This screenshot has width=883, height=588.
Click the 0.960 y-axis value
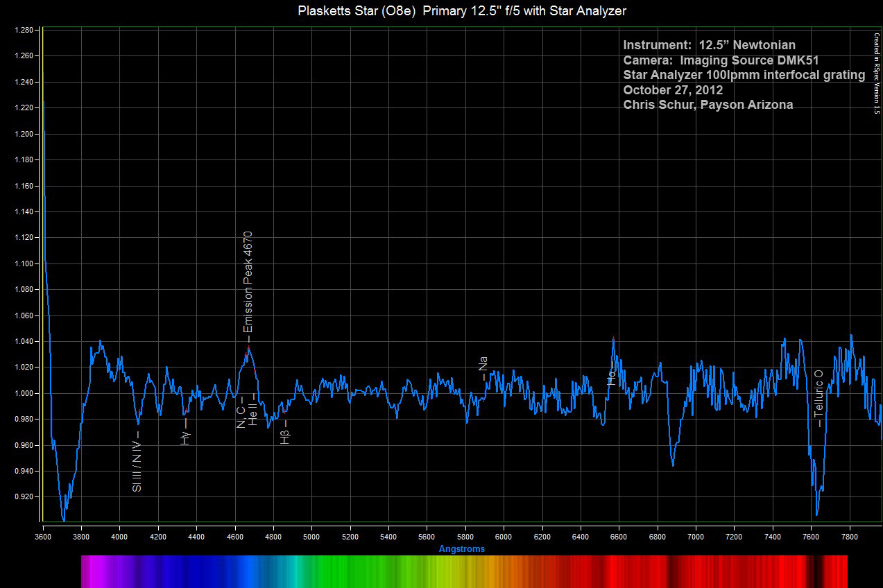click(24, 445)
